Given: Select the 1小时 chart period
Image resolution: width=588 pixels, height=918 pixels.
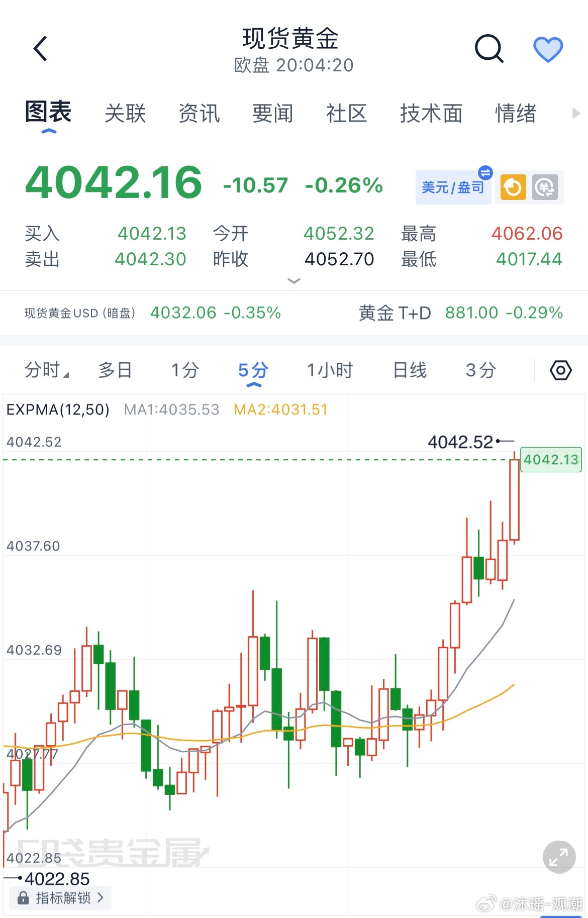Looking at the screenshot, I should (x=330, y=370).
